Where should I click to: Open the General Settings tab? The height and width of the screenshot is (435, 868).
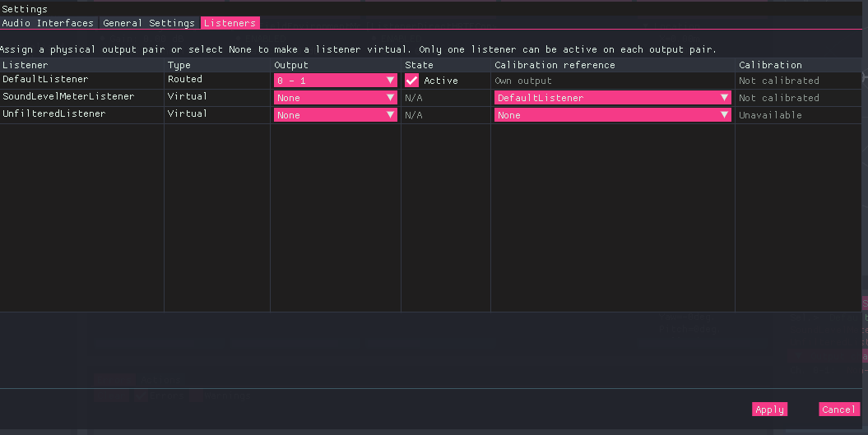tap(148, 23)
